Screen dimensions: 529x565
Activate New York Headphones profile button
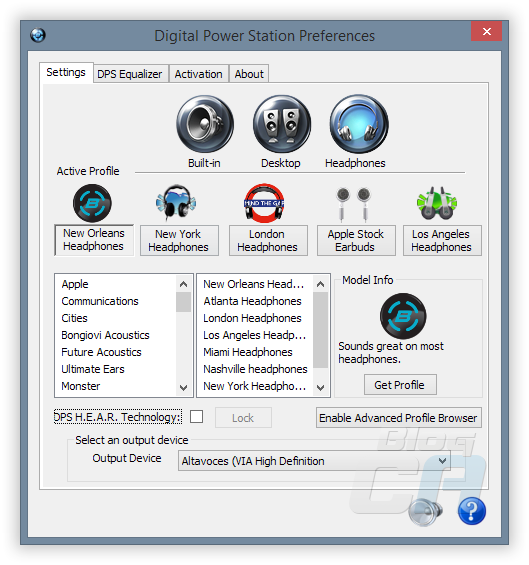tap(179, 240)
